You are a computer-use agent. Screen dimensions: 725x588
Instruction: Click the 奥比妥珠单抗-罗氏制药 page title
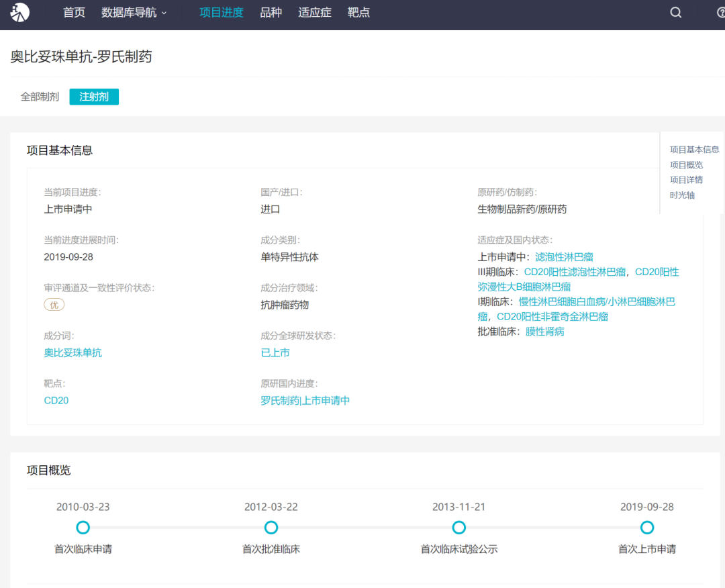[x=81, y=57]
